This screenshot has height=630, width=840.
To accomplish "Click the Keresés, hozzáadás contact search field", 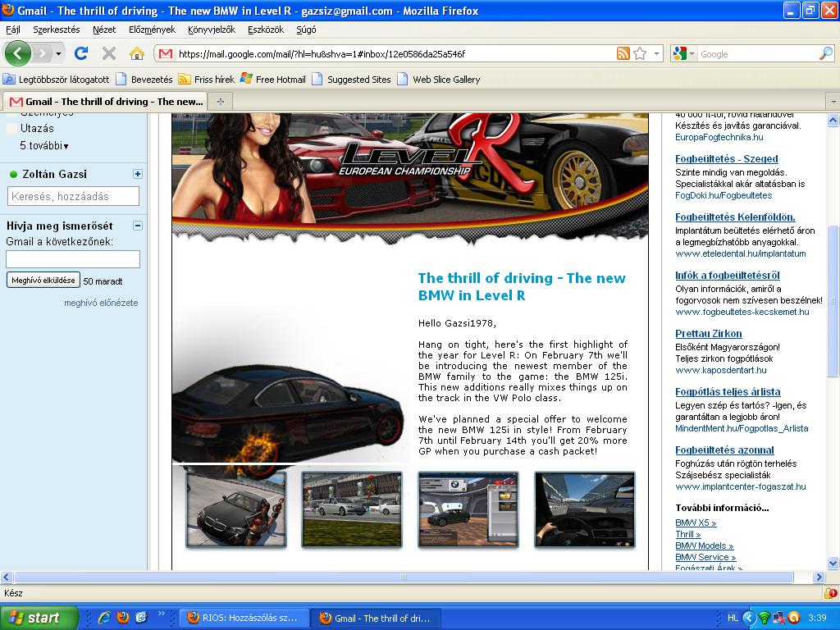I will 73,196.
